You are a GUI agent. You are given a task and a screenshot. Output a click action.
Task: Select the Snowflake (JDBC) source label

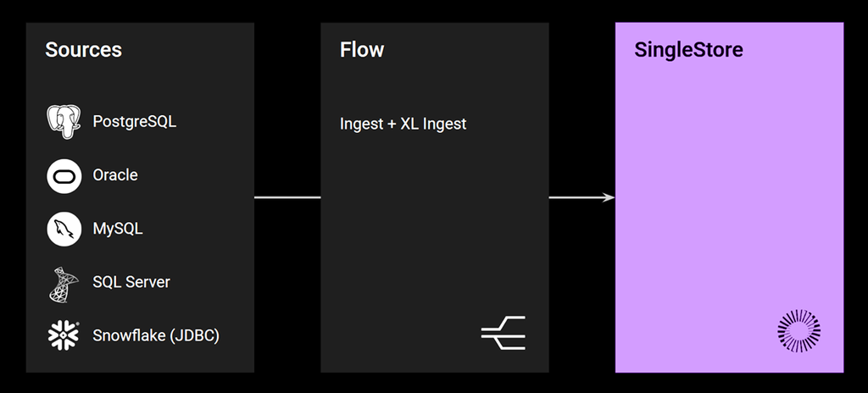(x=156, y=336)
